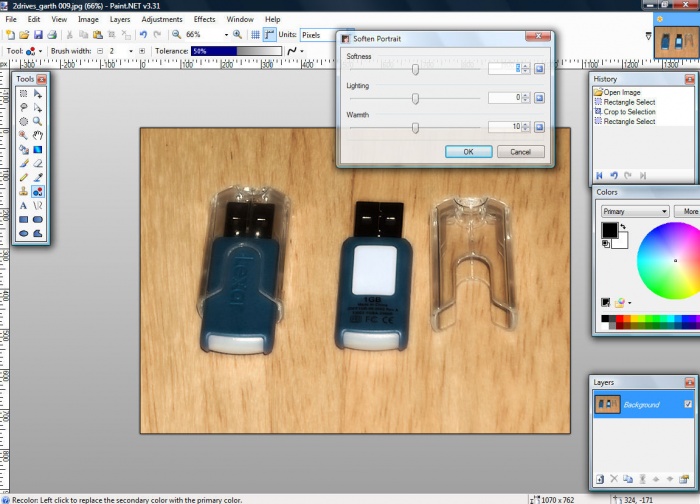
Task: Activate the Eraser tool
Action: coord(38,162)
